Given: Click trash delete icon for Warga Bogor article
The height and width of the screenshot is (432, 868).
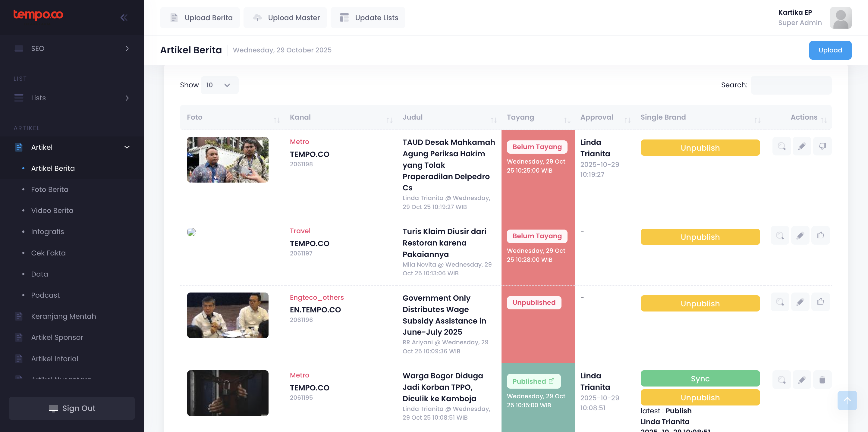Looking at the screenshot, I should [822, 380].
